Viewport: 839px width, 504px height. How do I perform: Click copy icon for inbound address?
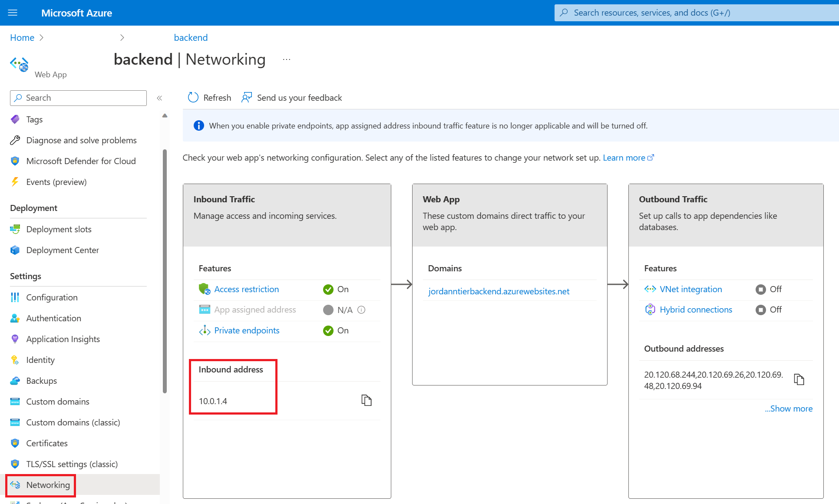pyautogui.click(x=366, y=400)
